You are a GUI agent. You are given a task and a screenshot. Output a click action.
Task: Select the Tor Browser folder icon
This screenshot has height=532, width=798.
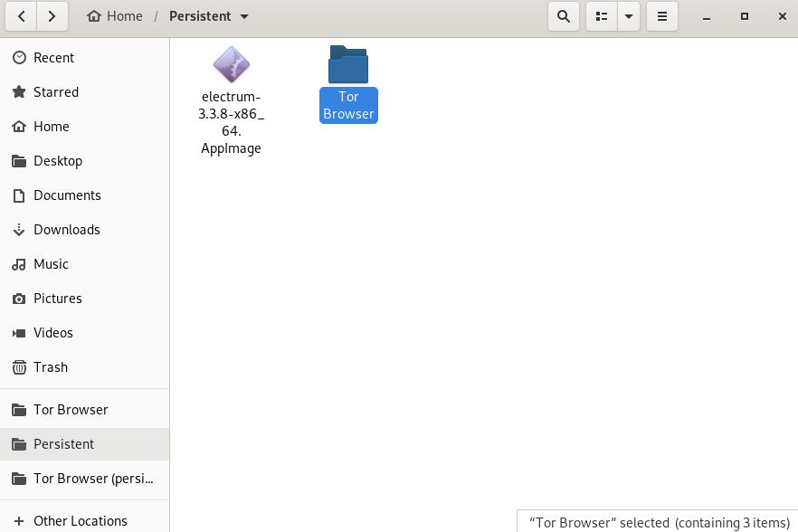click(x=348, y=64)
